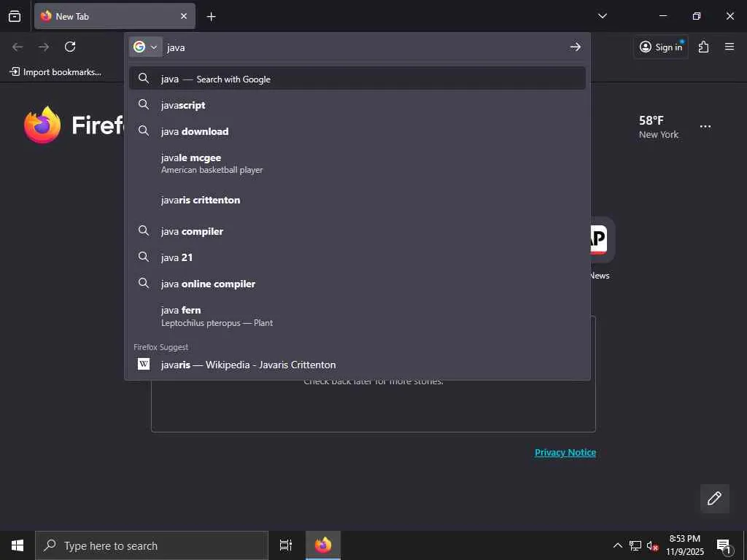Go back with the back arrow
The image size is (747, 560).
(18, 47)
